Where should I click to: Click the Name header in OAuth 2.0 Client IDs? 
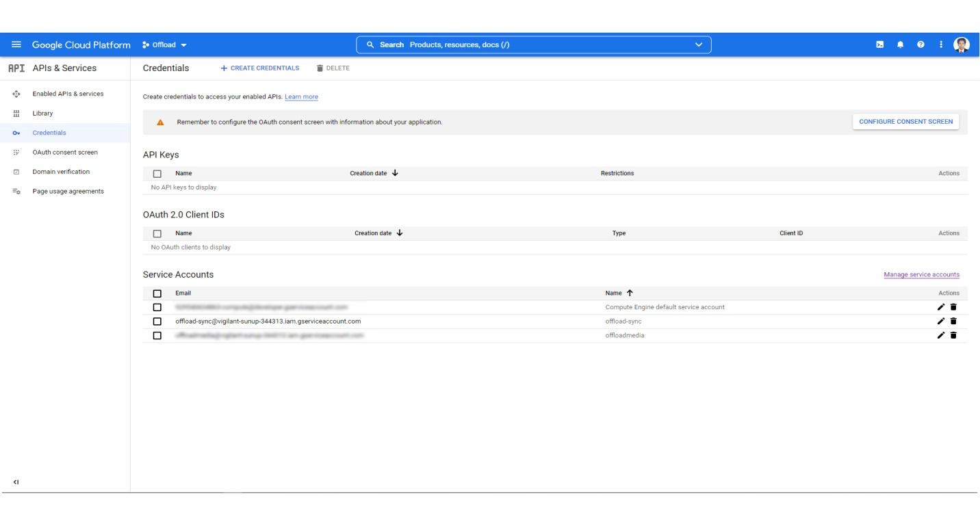click(x=183, y=233)
